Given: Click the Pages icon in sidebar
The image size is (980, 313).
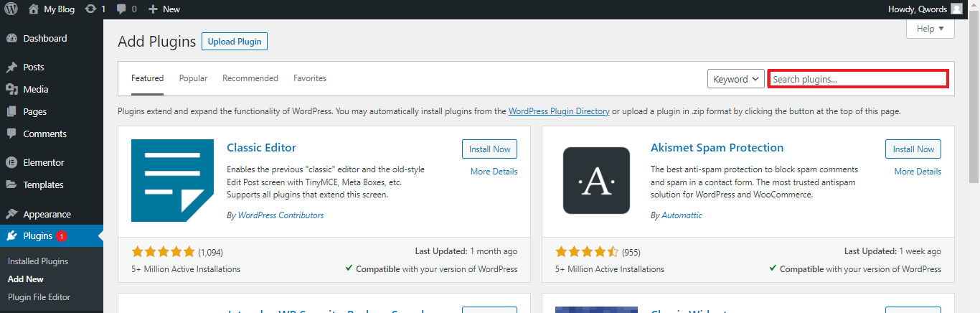Looking at the screenshot, I should 11,111.
